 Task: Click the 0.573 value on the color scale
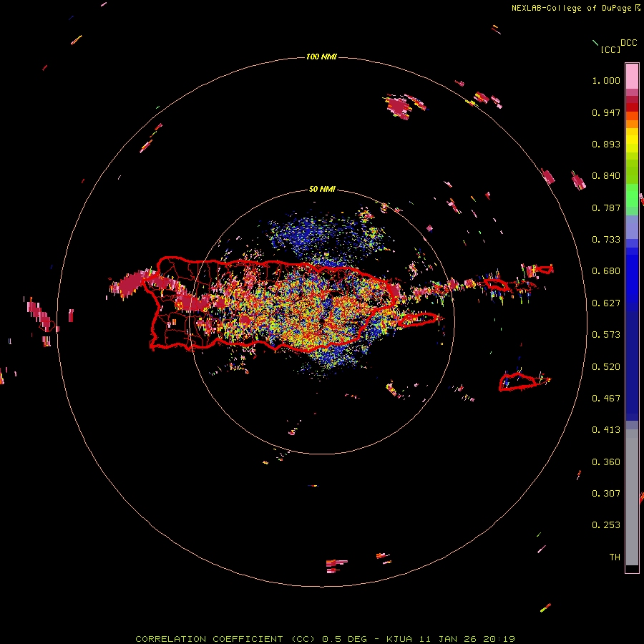(x=606, y=335)
